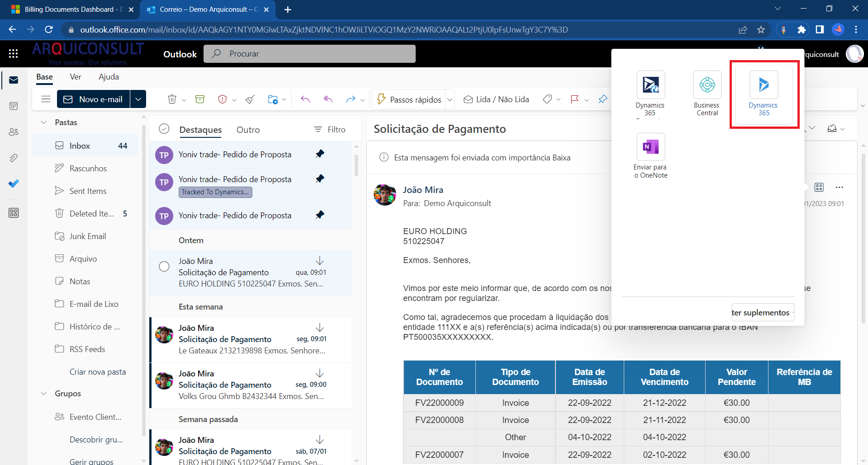The width and height of the screenshot is (868, 465).
Task: Click the Archive icon in toolbar
Action: click(x=200, y=99)
